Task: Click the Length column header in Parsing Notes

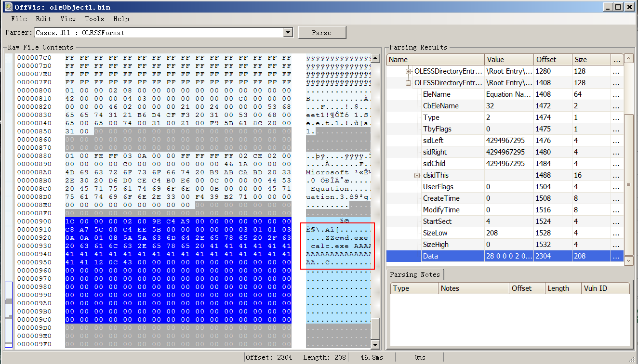Action: pos(563,288)
